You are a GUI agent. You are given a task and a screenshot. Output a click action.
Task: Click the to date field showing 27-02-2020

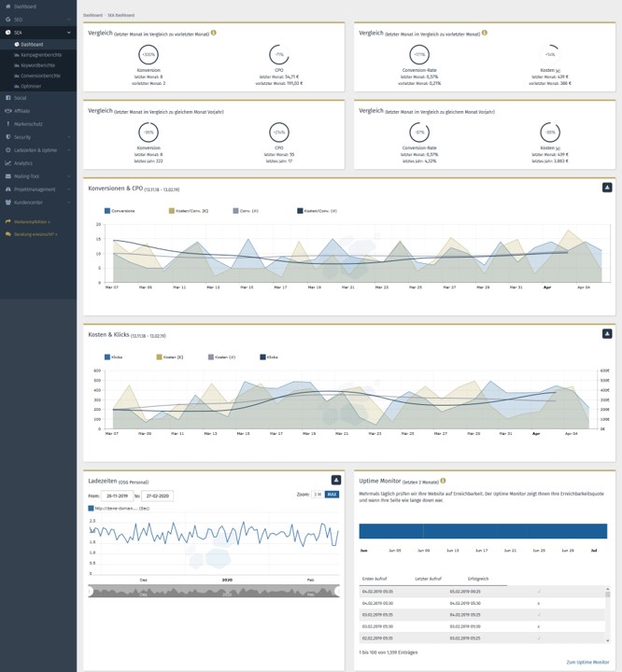(158, 496)
